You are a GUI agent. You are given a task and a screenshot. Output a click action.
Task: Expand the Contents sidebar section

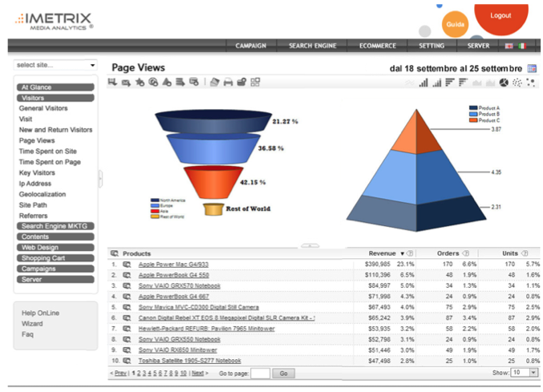(55, 236)
